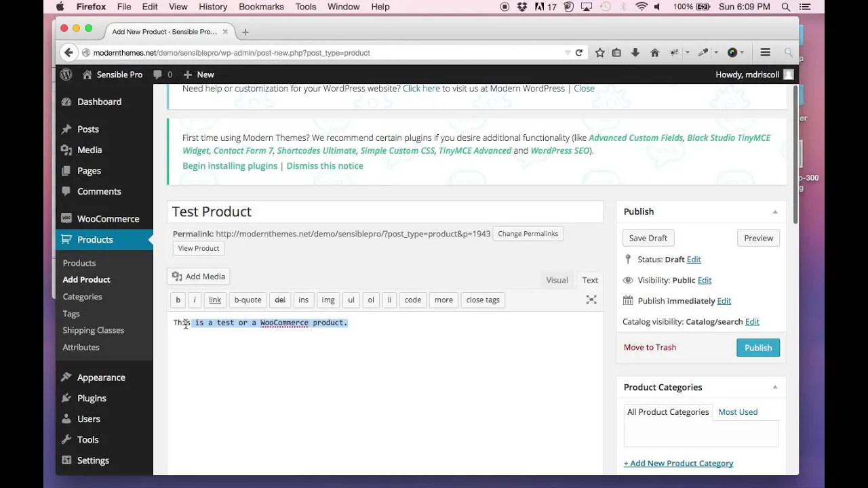Insert list item li button
868x488 pixels.
coord(389,300)
